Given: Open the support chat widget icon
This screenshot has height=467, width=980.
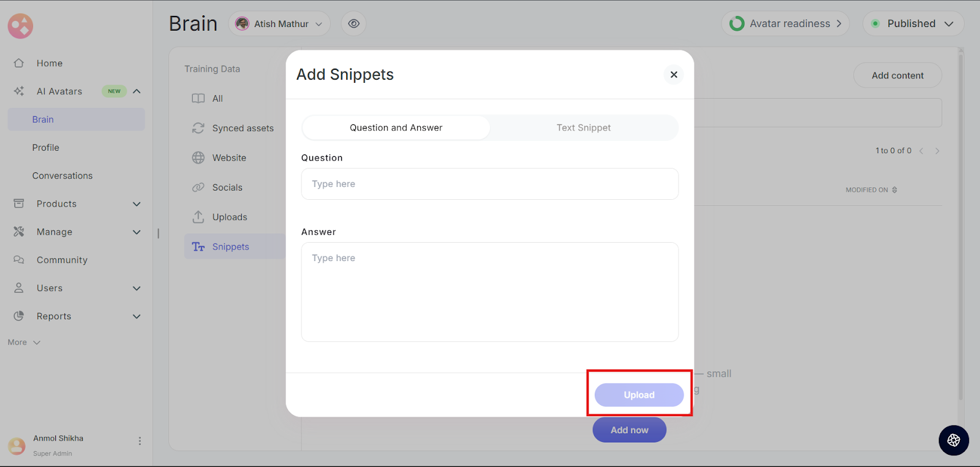Looking at the screenshot, I should pyautogui.click(x=954, y=440).
